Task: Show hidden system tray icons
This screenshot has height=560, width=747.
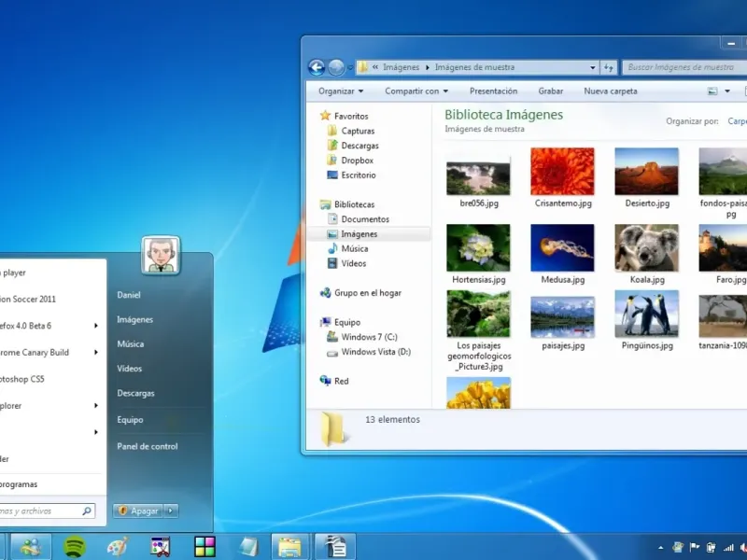Action: (x=661, y=548)
